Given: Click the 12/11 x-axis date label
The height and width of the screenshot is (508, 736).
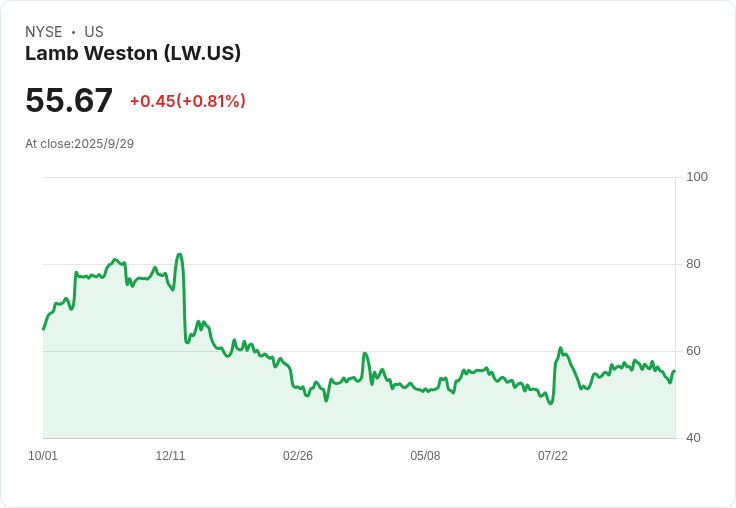Looking at the screenshot, I should (x=170, y=456).
